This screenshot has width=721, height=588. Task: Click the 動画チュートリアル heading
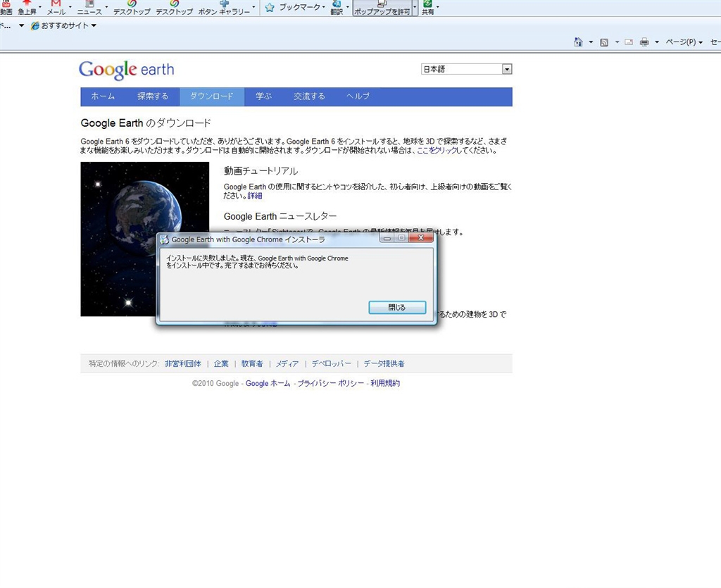[x=261, y=171]
